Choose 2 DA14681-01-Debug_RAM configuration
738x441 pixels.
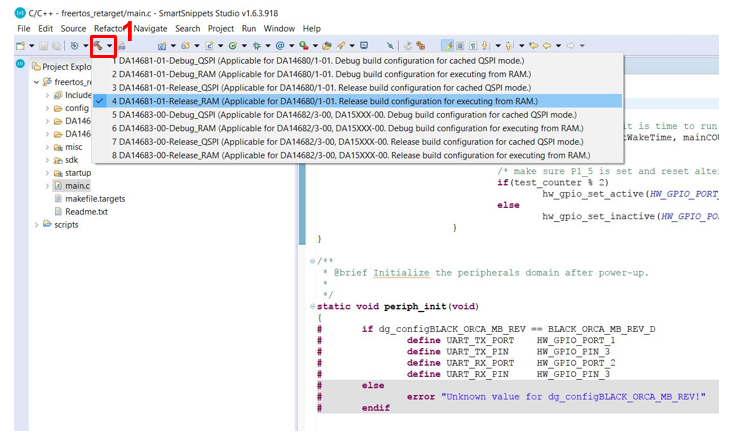[357, 74]
